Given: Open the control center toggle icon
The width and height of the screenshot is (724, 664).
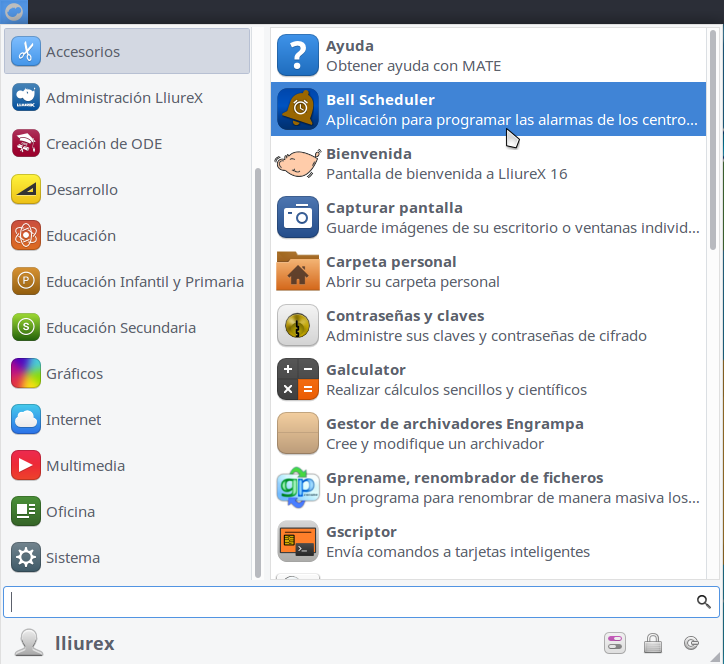Looking at the screenshot, I should pyautogui.click(x=615, y=643).
